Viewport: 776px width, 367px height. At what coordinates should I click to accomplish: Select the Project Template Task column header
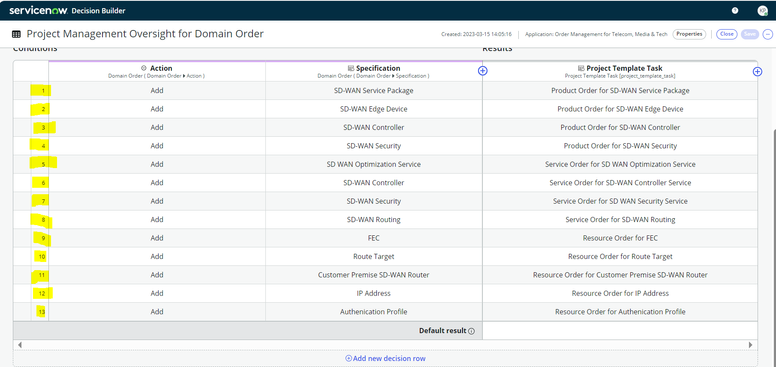(620, 71)
